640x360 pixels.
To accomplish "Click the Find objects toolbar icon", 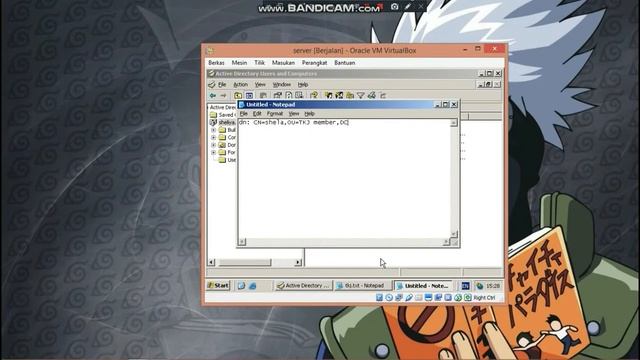I will click(x=371, y=96).
